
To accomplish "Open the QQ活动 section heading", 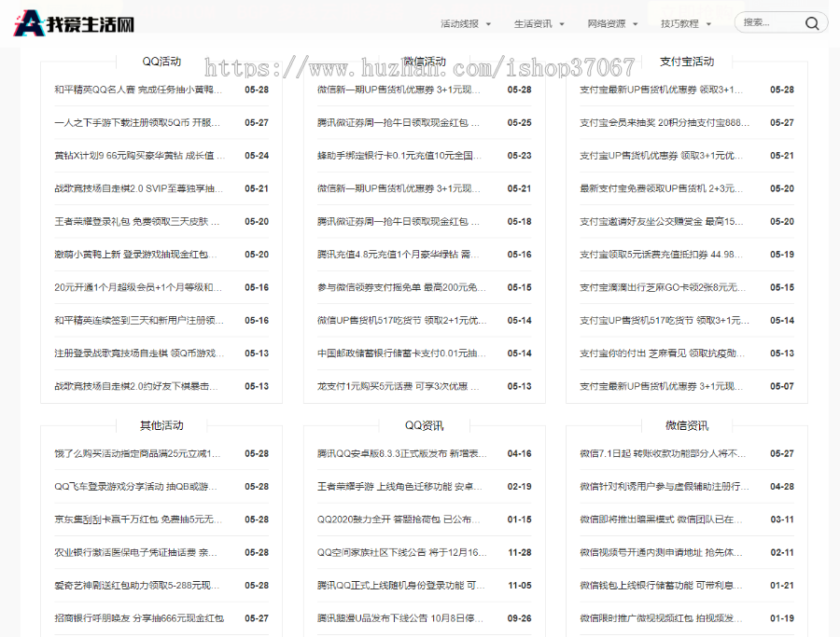I will point(161,62).
